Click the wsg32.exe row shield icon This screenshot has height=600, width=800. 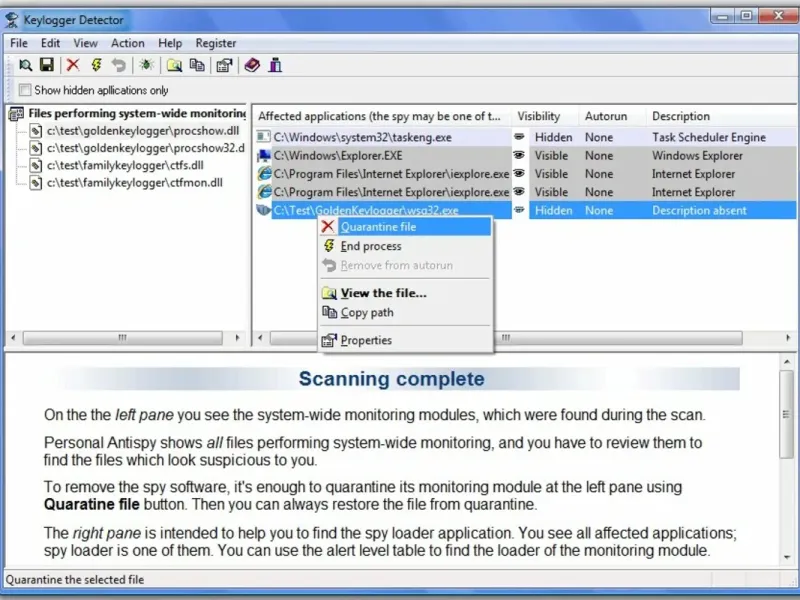(x=264, y=210)
